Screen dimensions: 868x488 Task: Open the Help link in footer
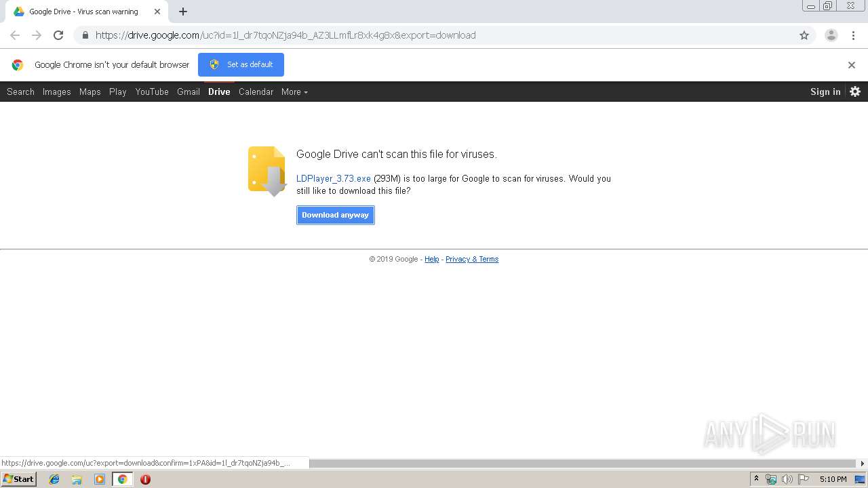pos(431,259)
